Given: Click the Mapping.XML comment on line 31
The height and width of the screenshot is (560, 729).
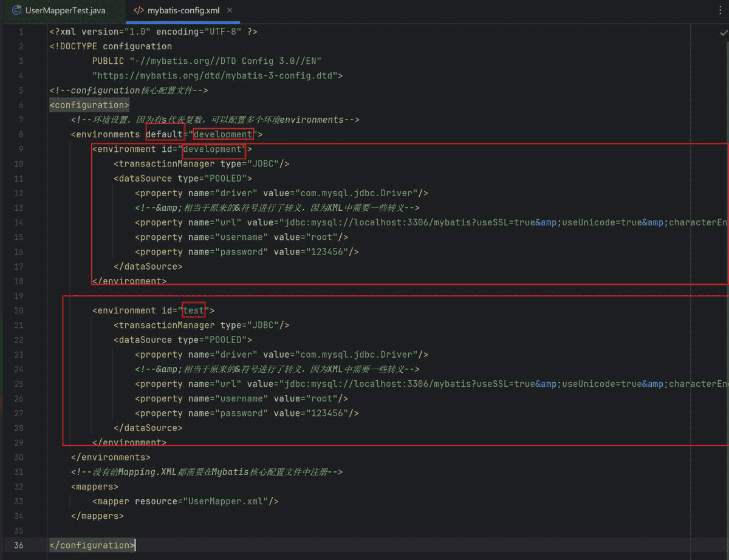Looking at the screenshot, I should [207, 472].
